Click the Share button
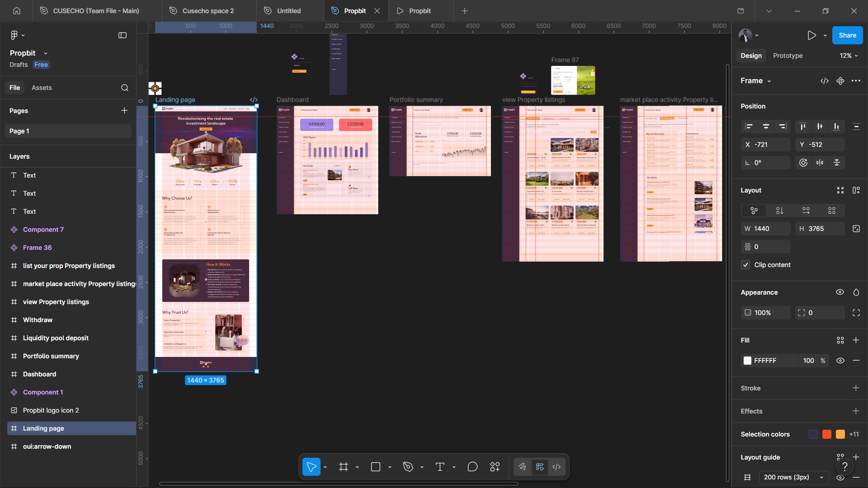Image resolution: width=868 pixels, height=488 pixels. (x=847, y=35)
